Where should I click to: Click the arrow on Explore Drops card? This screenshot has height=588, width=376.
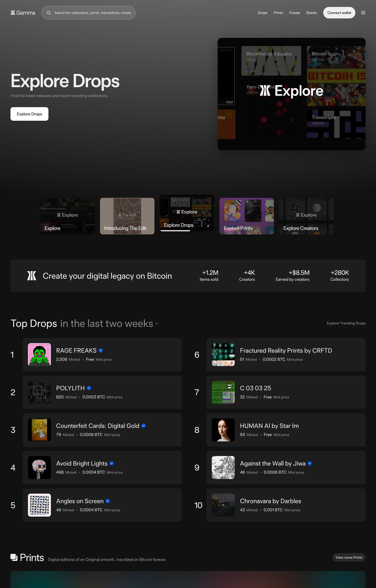(x=208, y=226)
